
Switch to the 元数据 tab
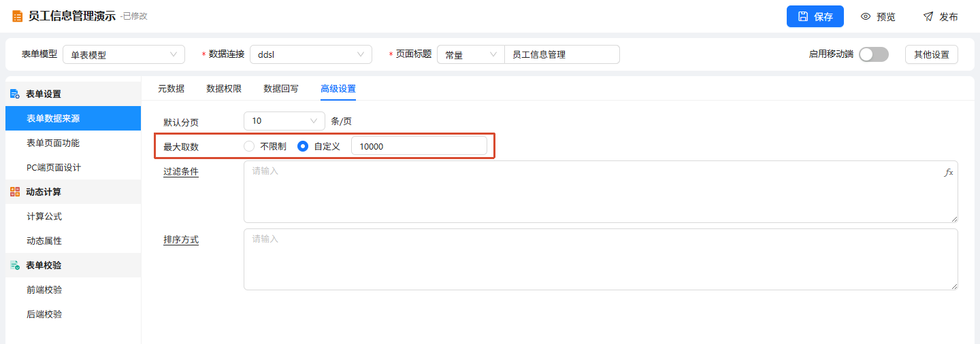pos(171,88)
